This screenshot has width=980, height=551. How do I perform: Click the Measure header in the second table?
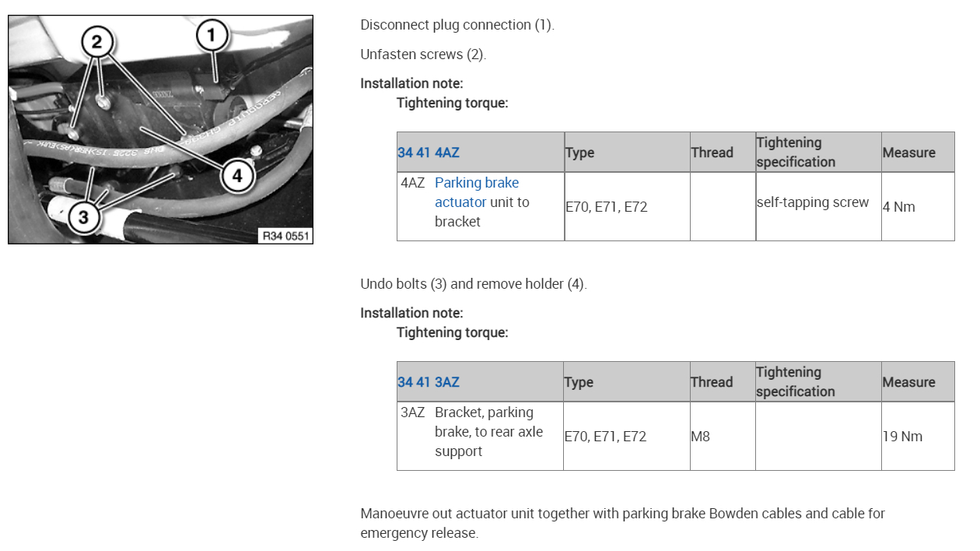(908, 382)
